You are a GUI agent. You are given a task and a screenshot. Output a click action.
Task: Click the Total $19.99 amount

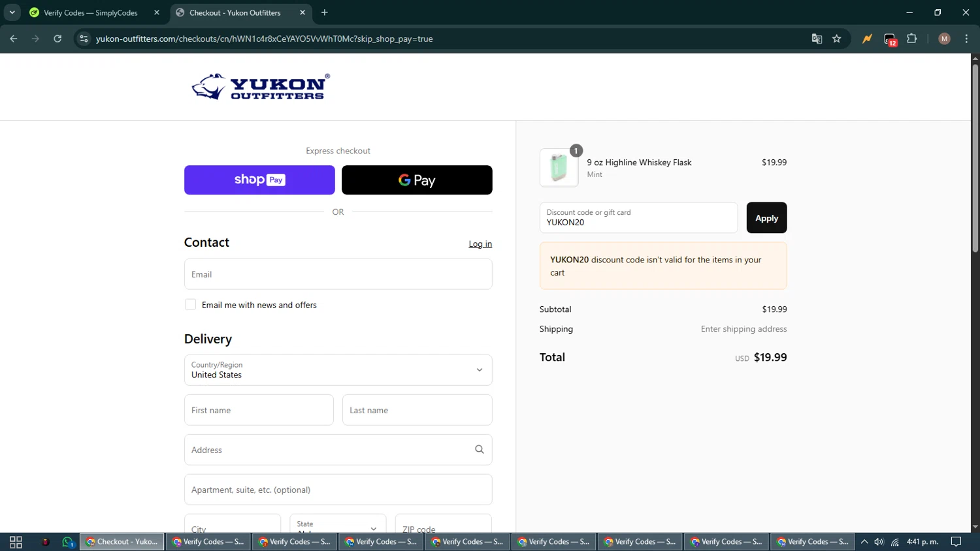770,357
